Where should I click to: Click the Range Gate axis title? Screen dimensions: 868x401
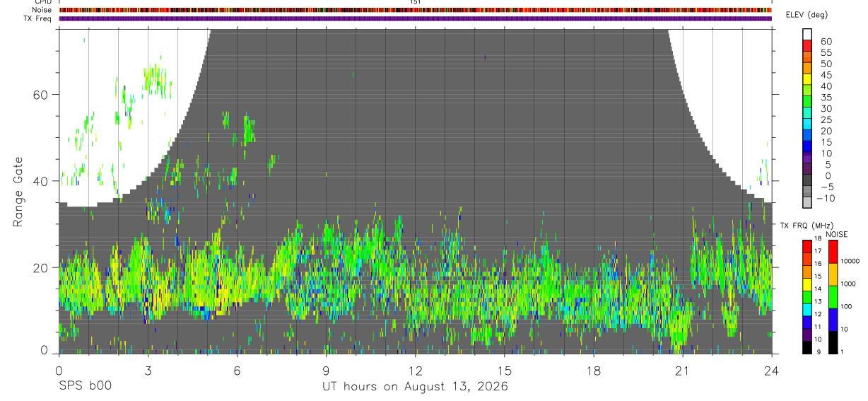point(18,192)
